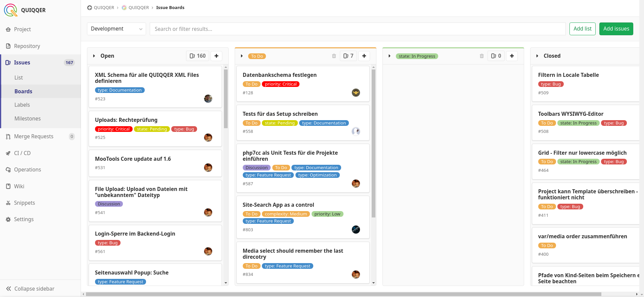The width and height of the screenshot is (644, 297).
Task: Click assignee avatar on issue #523
Action: (208, 99)
